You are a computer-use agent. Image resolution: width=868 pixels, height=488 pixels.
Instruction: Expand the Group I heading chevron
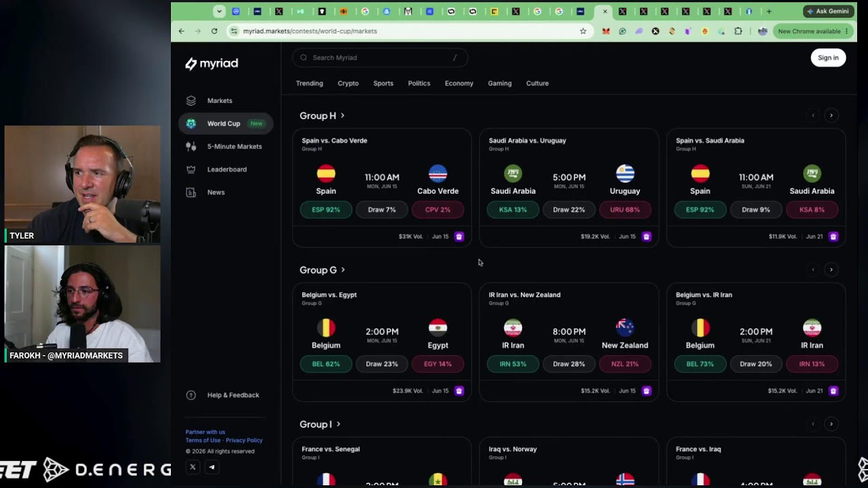pyautogui.click(x=338, y=424)
